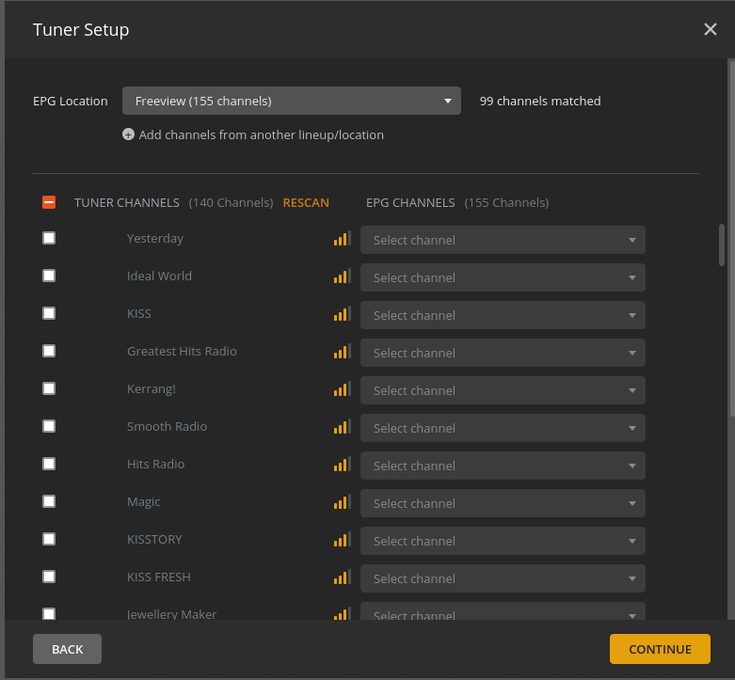
Task: Click the RESCAN link
Action: click(x=306, y=203)
